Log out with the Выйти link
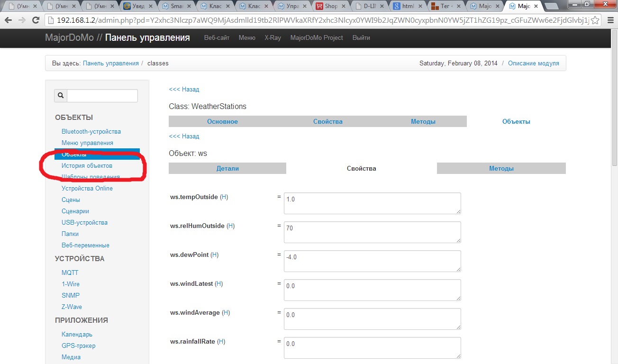 361,38
